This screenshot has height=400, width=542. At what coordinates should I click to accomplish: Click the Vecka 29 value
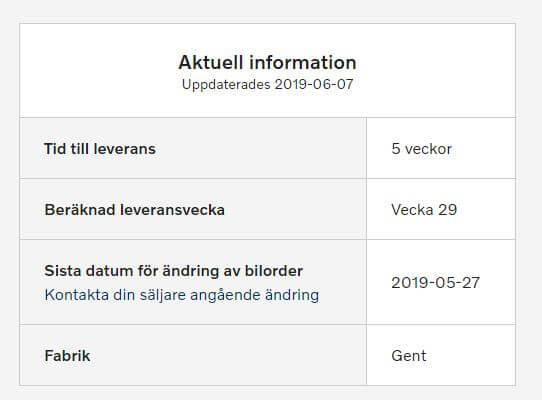click(x=424, y=210)
